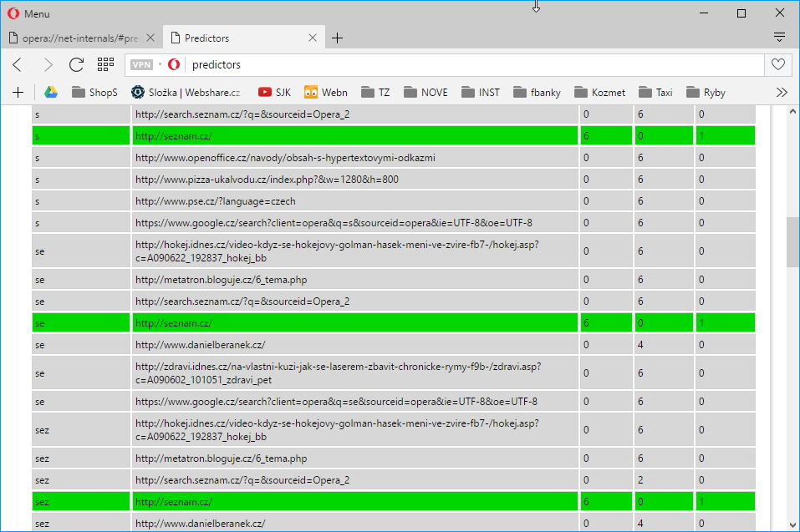
Task: Open the fbanky bookmark folder
Action: (x=537, y=92)
